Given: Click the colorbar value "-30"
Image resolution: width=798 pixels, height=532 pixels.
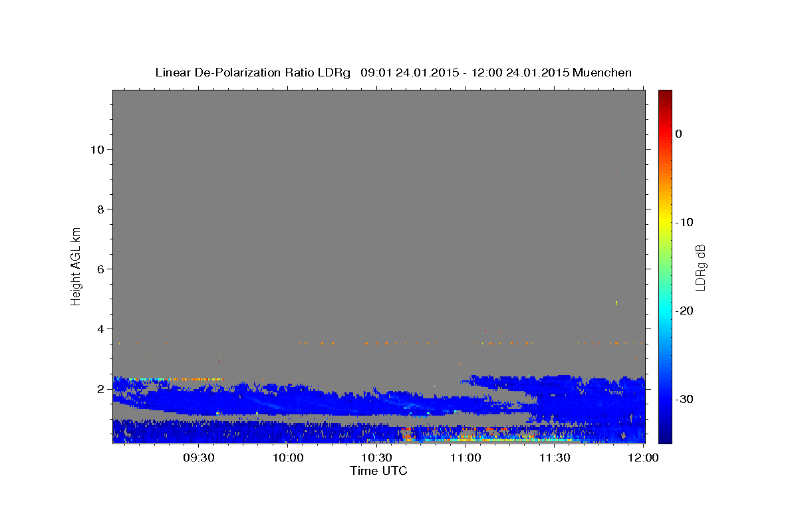Looking at the screenshot, I should click(x=684, y=399).
